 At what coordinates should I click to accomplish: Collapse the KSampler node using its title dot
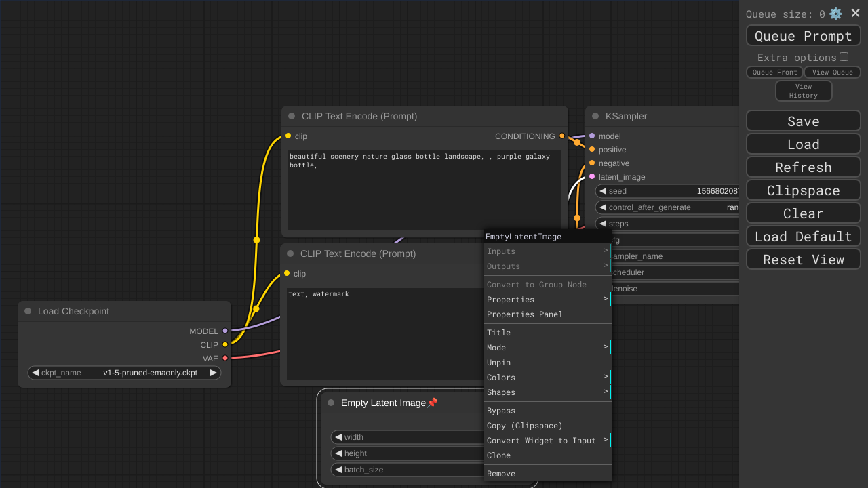tap(595, 116)
